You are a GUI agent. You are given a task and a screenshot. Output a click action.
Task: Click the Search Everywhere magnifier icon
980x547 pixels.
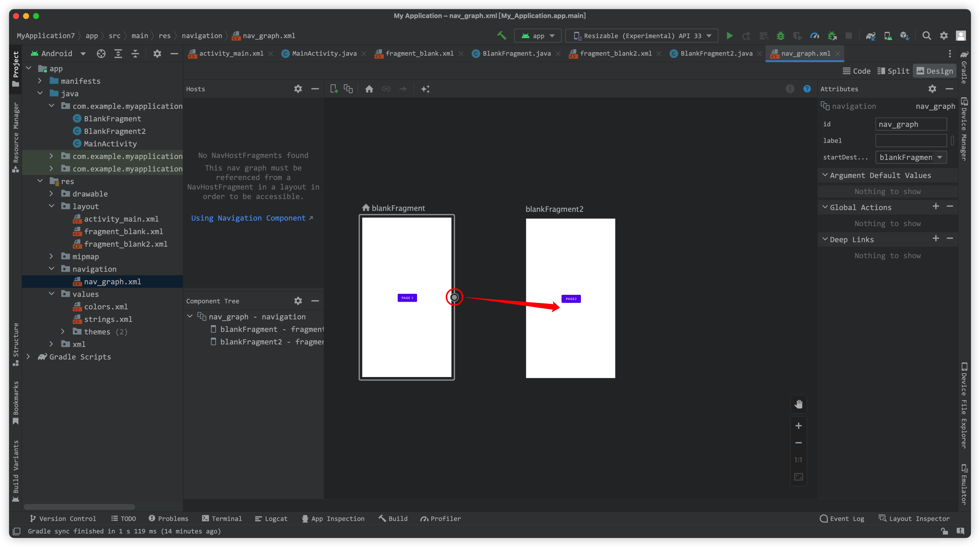tap(927, 36)
